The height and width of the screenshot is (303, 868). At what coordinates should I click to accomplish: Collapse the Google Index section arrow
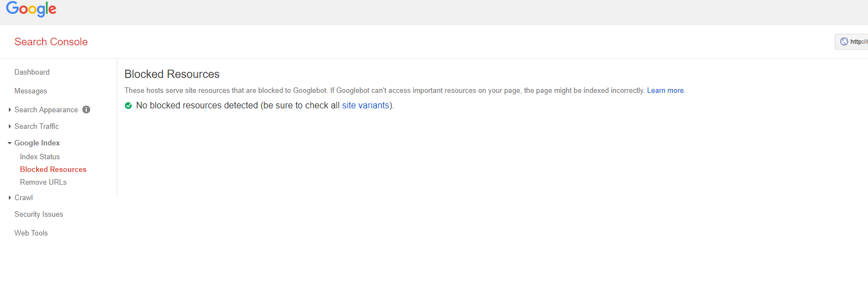(10, 143)
